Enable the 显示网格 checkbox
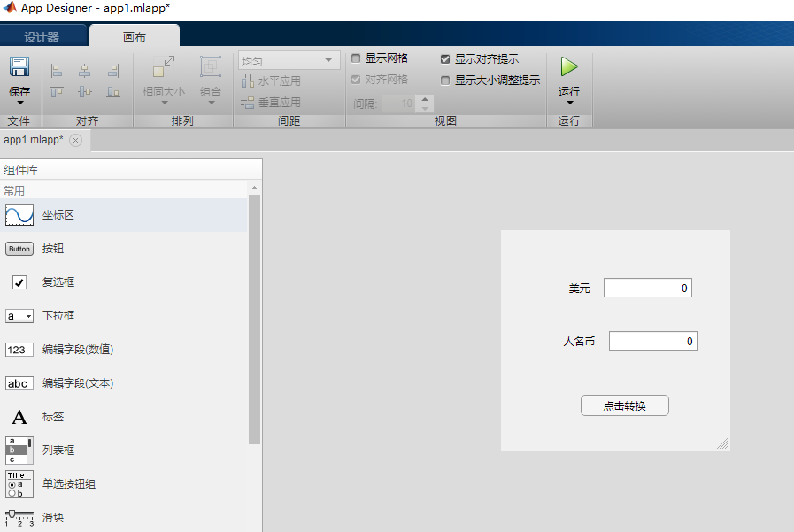Viewport: 794px width, 532px height. [356, 58]
